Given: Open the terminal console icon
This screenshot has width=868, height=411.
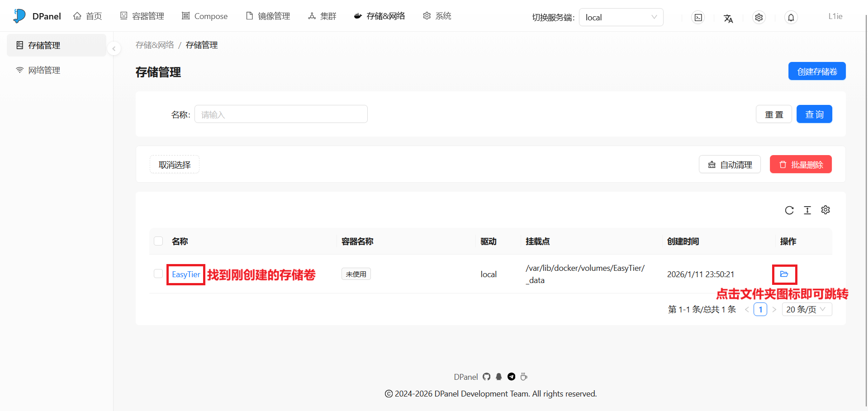Looking at the screenshot, I should [698, 18].
